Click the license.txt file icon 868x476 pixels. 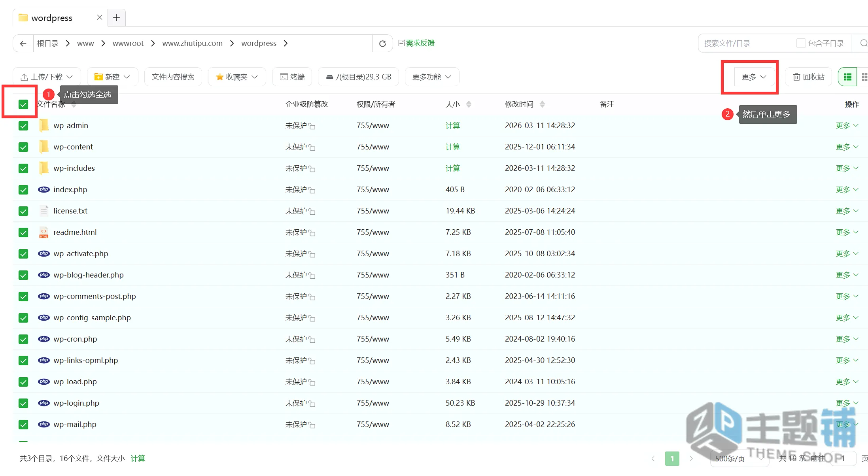(x=44, y=211)
